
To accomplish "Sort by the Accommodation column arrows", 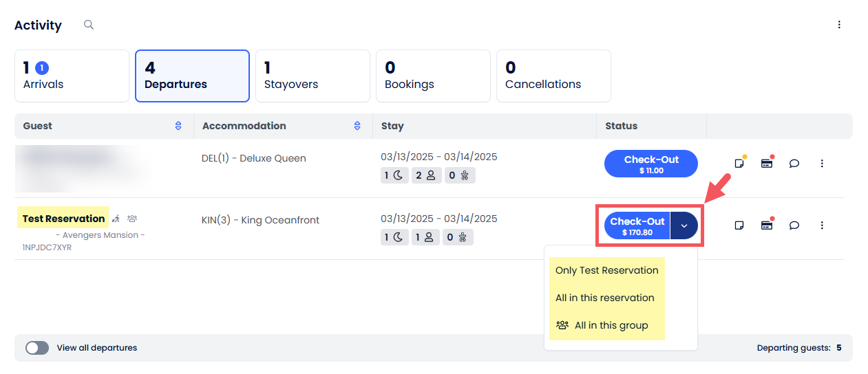I will [x=357, y=126].
